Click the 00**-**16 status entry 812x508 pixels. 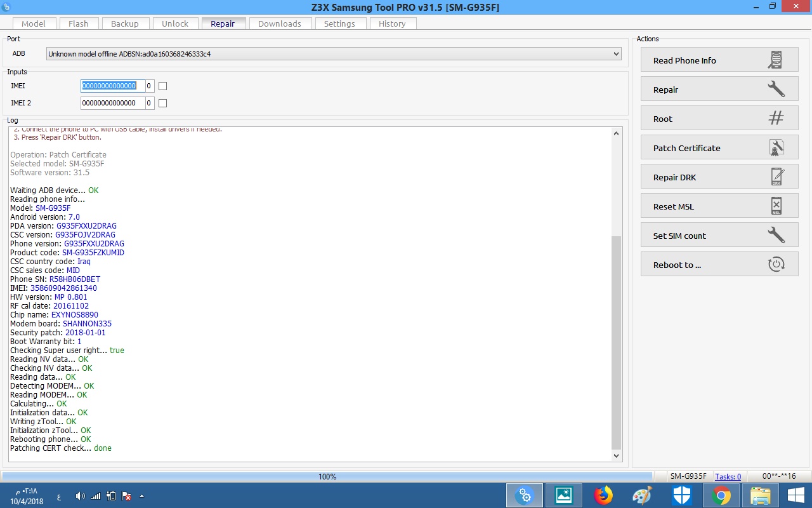(x=779, y=476)
